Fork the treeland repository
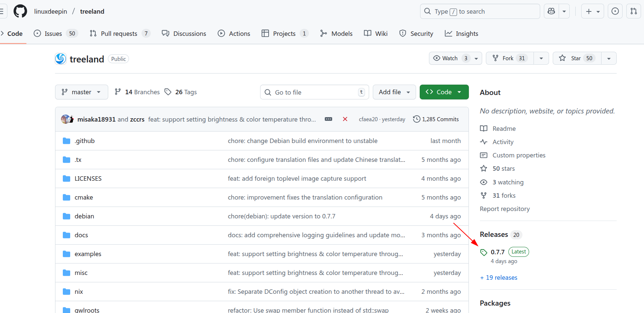644x313 pixels. pos(510,58)
